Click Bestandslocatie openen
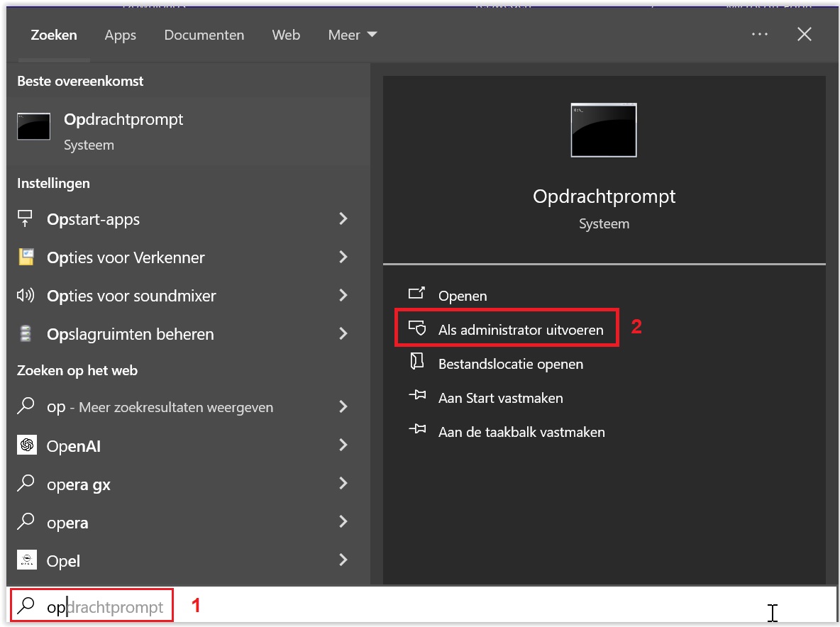The image size is (840, 627). [x=510, y=364]
